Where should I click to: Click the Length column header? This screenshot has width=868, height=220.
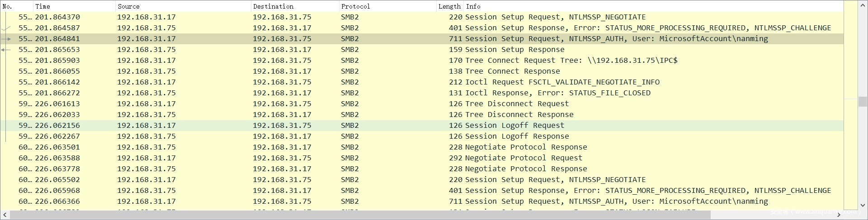[449, 6]
